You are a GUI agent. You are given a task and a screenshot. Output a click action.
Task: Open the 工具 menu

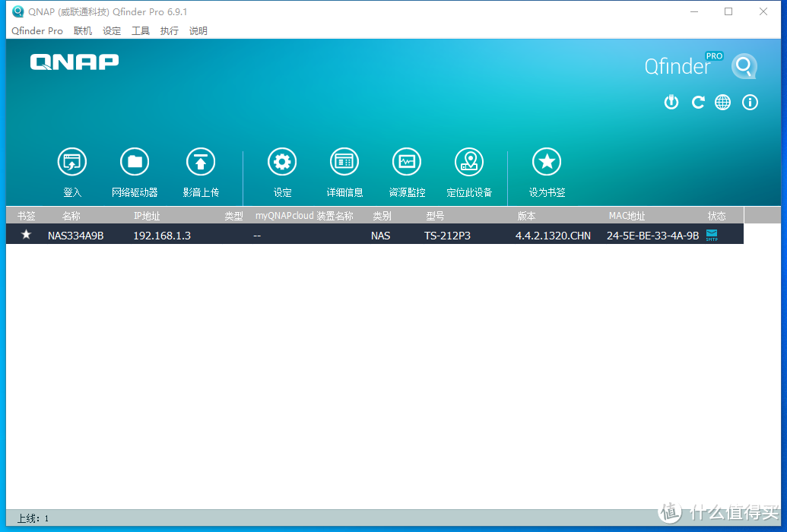141,31
